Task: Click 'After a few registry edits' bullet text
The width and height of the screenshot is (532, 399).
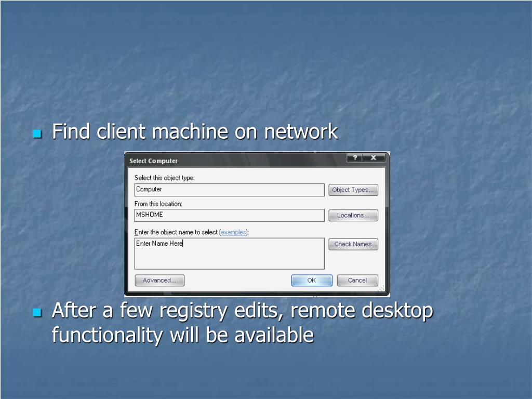Action: coord(242,323)
